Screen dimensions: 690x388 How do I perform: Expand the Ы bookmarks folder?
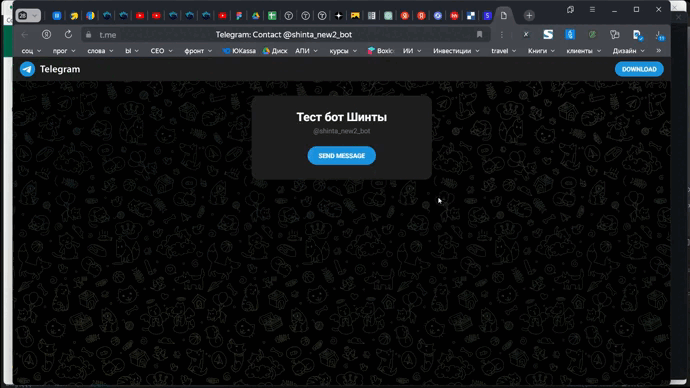(x=132, y=51)
